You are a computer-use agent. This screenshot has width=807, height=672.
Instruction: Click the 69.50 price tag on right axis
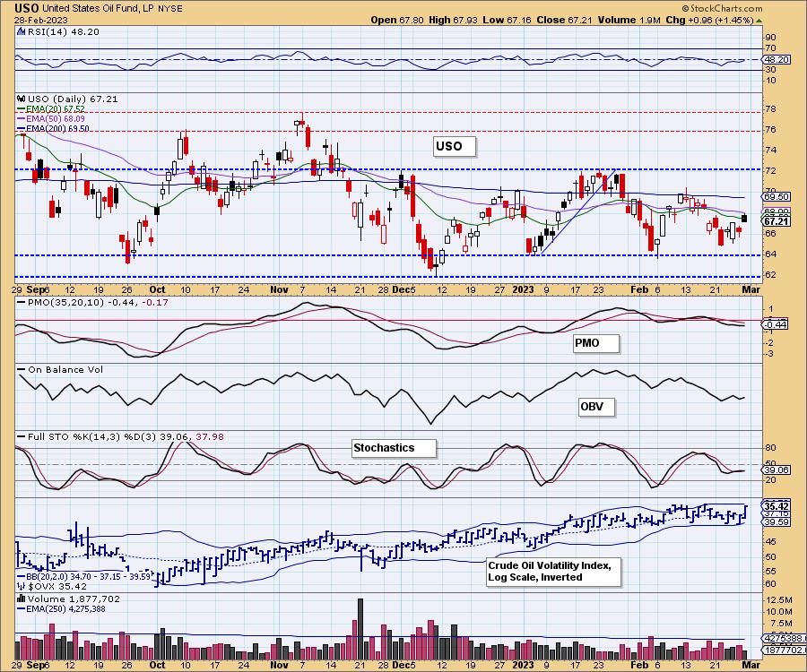[777, 197]
